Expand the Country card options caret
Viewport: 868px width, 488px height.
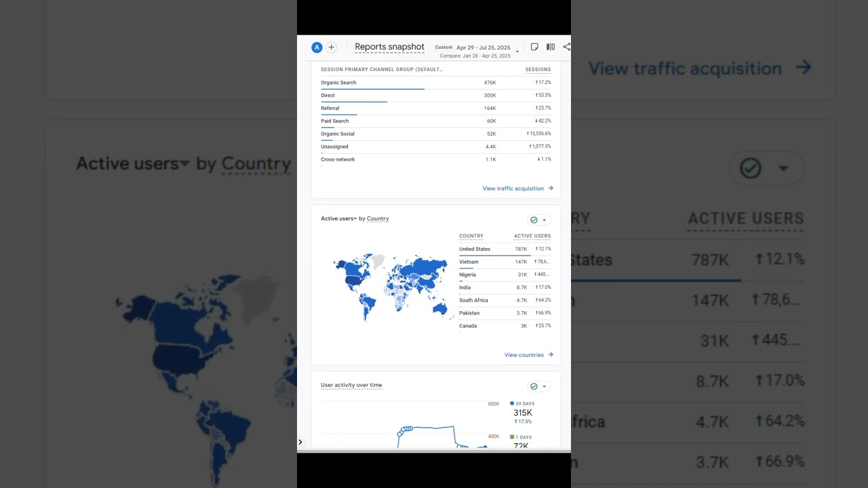tap(544, 220)
